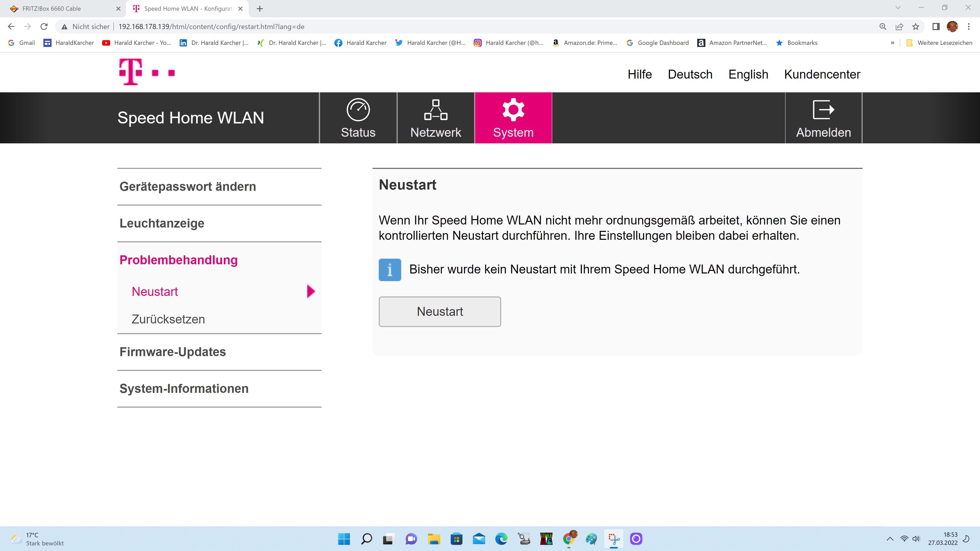Open the Kundencenter link
Viewport: 980px width, 551px height.
822,74
